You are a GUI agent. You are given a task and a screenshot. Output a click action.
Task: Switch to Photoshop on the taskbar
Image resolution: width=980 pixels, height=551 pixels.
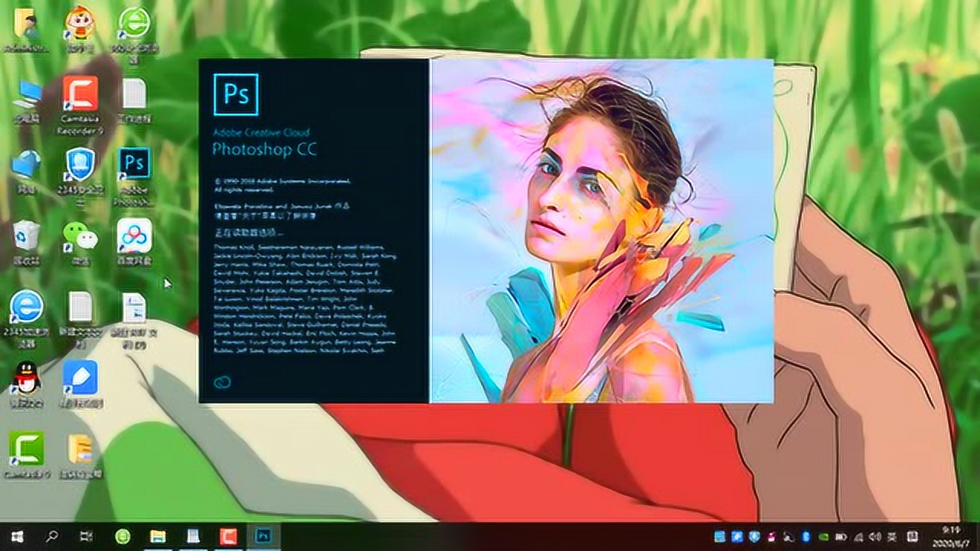coord(263,536)
